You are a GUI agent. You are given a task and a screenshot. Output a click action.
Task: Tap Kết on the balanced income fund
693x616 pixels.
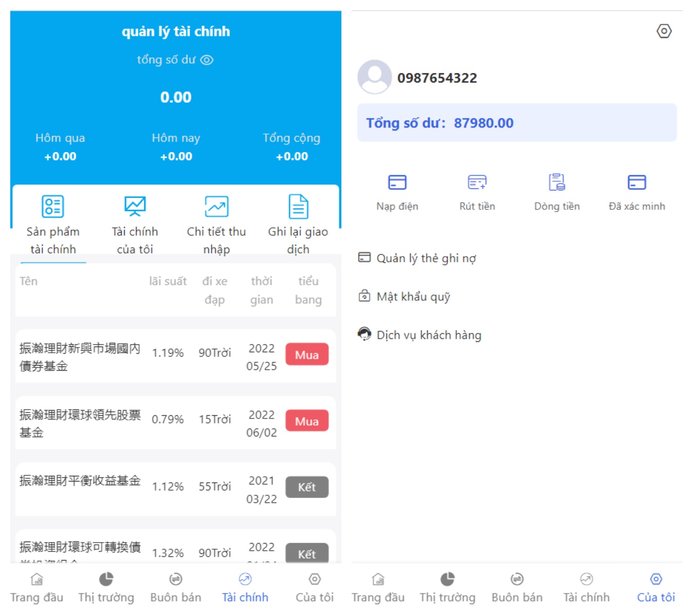click(306, 487)
